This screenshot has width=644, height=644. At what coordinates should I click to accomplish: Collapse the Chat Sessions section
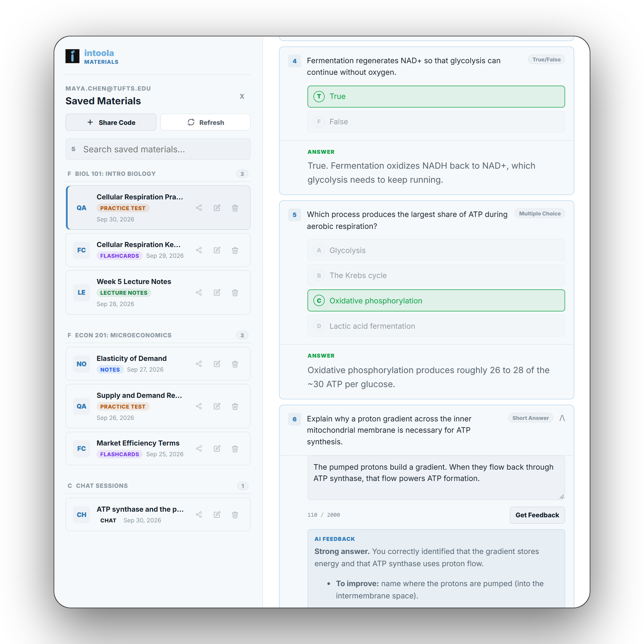tap(158, 486)
